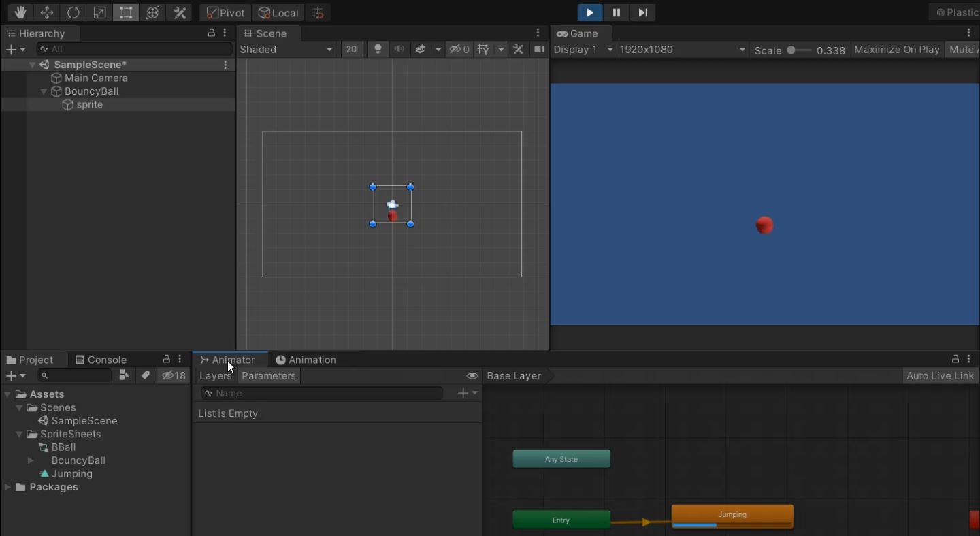Open the Shaded draw mode dropdown
The image size is (980, 536).
pos(286,50)
